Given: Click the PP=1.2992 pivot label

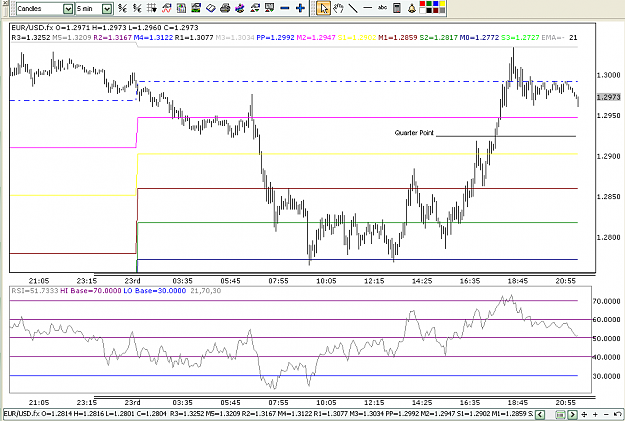Looking at the screenshot, I should pos(275,37).
